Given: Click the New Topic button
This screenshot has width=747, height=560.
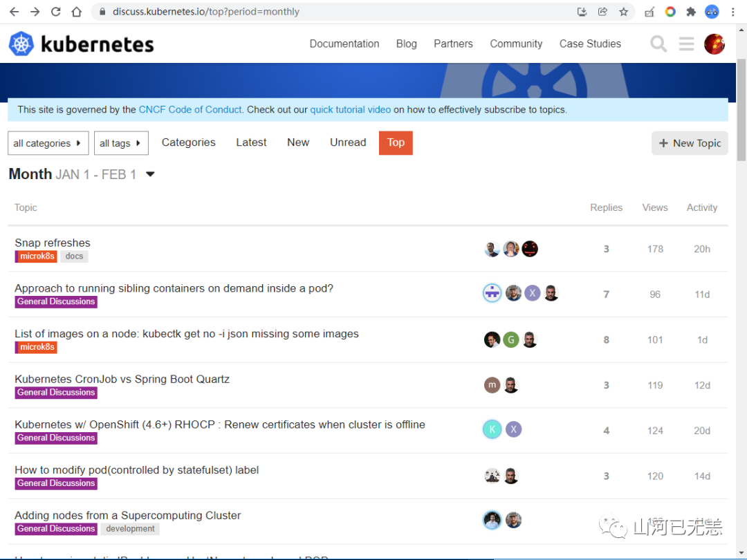Looking at the screenshot, I should [690, 143].
